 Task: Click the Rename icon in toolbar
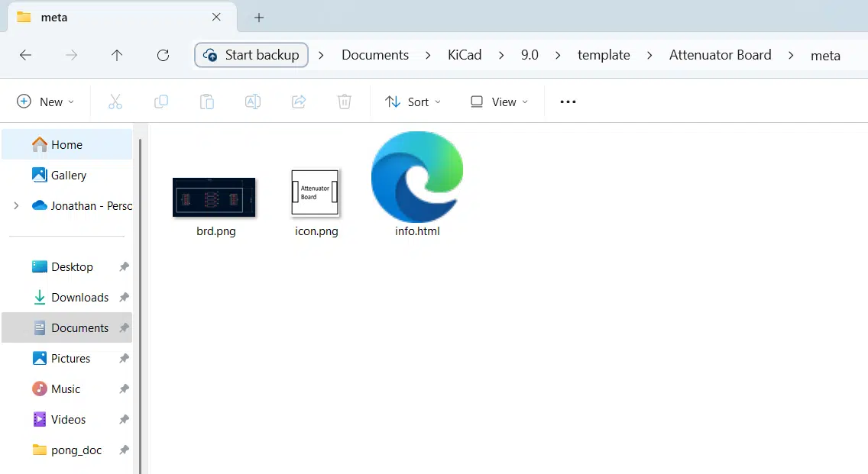click(253, 102)
